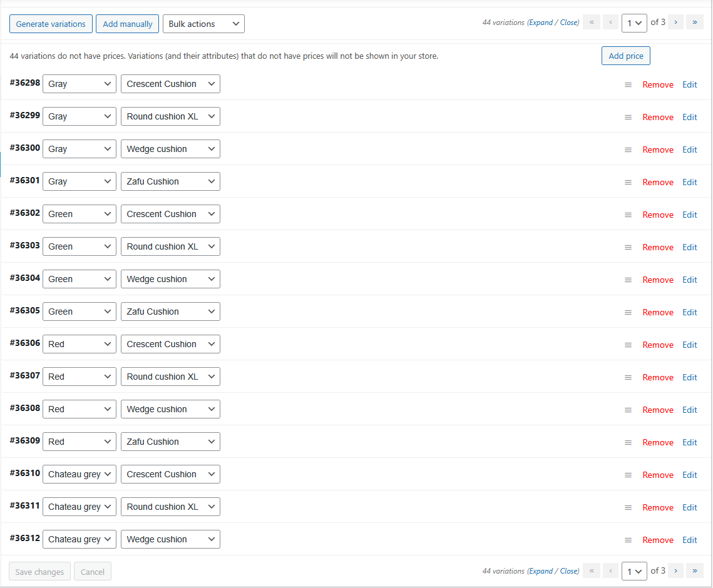
Task: Click Generate variations button
Action: coord(51,24)
